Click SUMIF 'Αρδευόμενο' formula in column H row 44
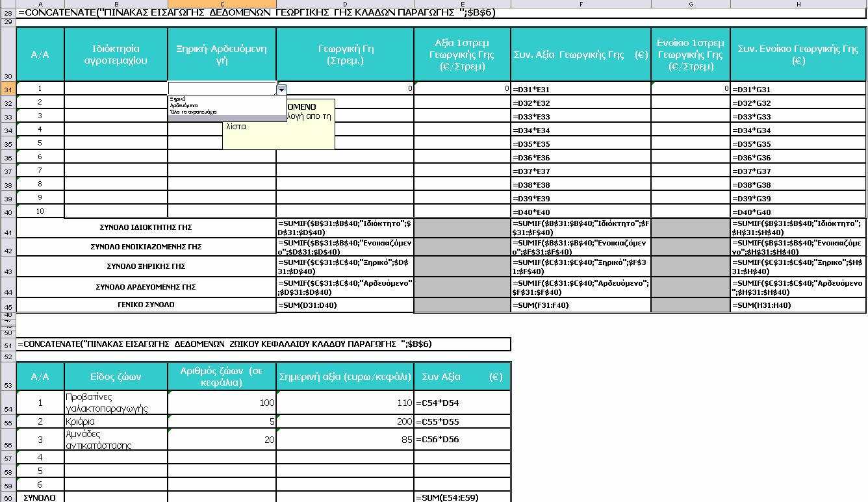868x502 pixels. coord(799,287)
